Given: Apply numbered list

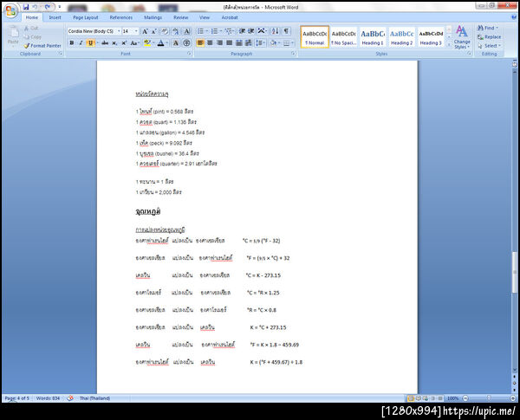Looking at the screenshot, I should click(214, 31).
